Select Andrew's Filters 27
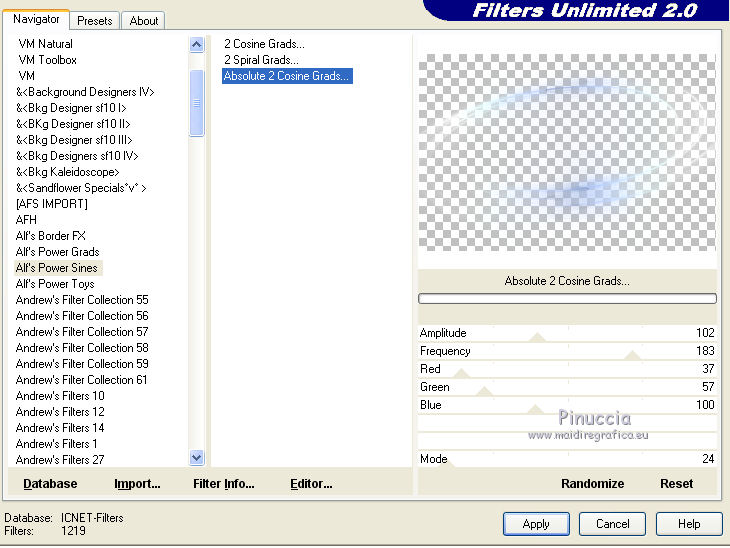This screenshot has width=730, height=548. (60, 460)
